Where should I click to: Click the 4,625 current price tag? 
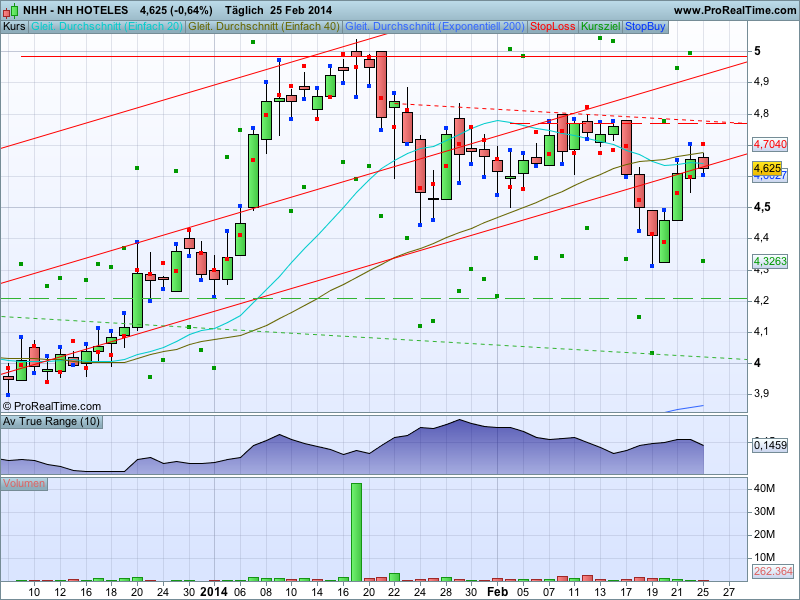pos(767,168)
